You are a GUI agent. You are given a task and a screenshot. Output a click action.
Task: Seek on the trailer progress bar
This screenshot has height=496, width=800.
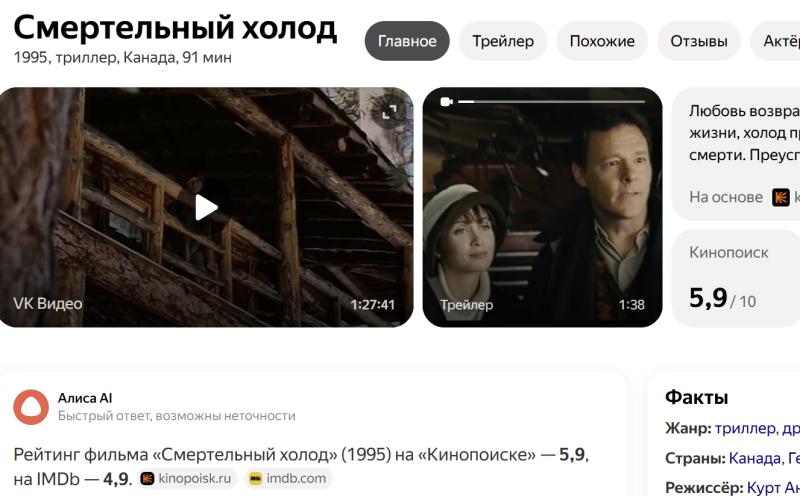coord(552,102)
